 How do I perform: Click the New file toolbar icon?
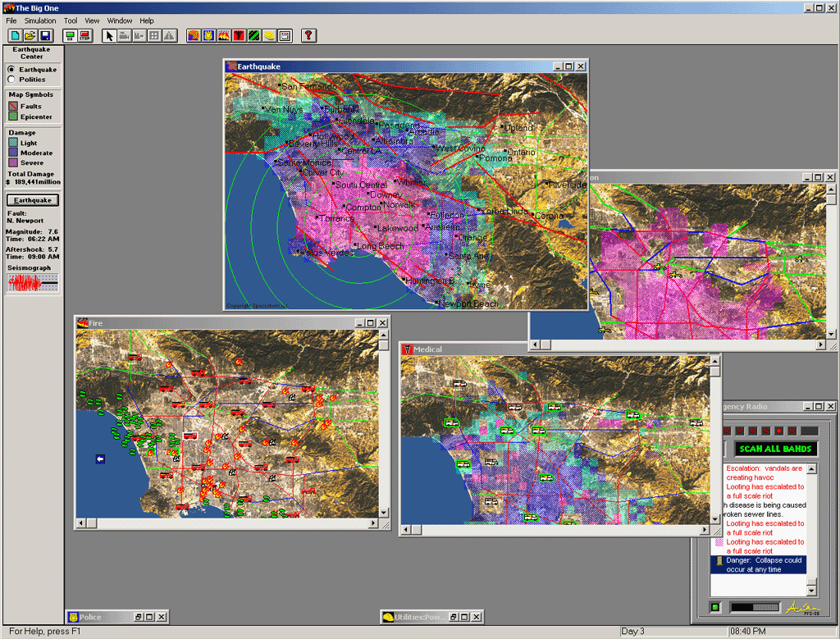tap(16, 36)
